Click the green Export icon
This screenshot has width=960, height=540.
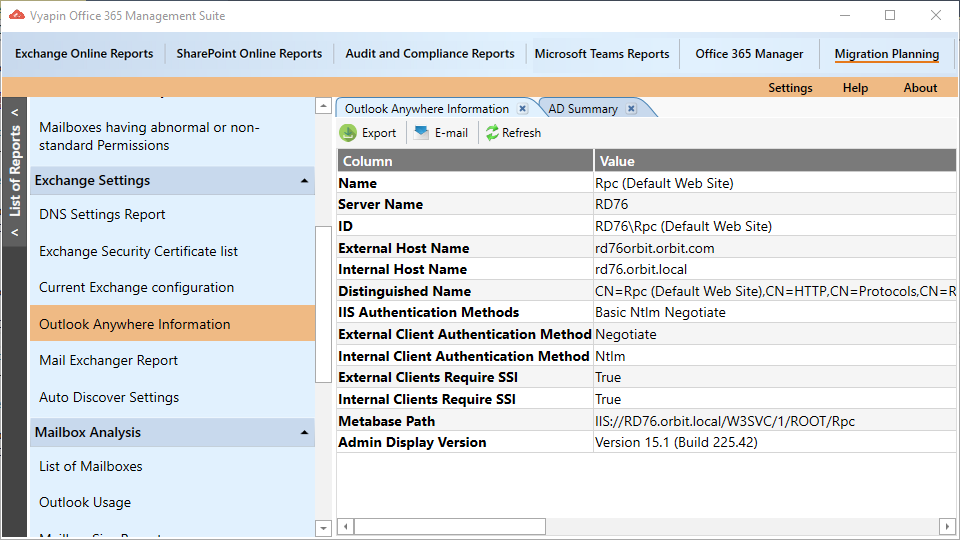click(x=348, y=133)
